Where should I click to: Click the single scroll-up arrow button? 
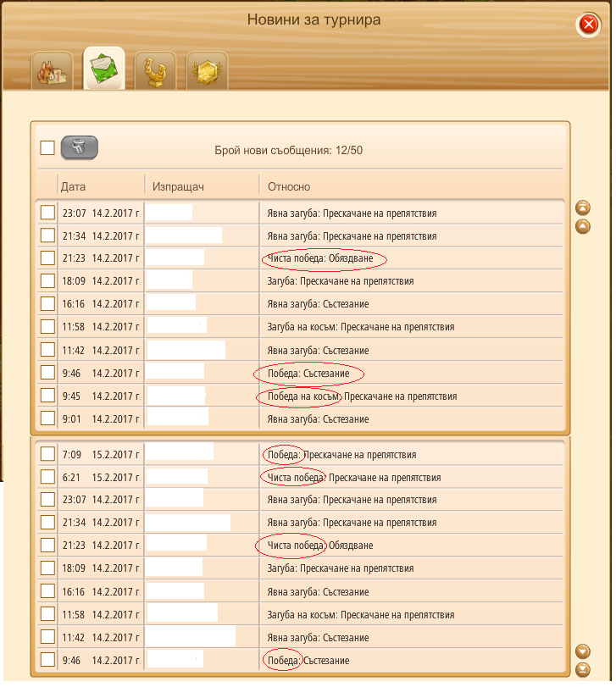pyautogui.click(x=583, y=226)
